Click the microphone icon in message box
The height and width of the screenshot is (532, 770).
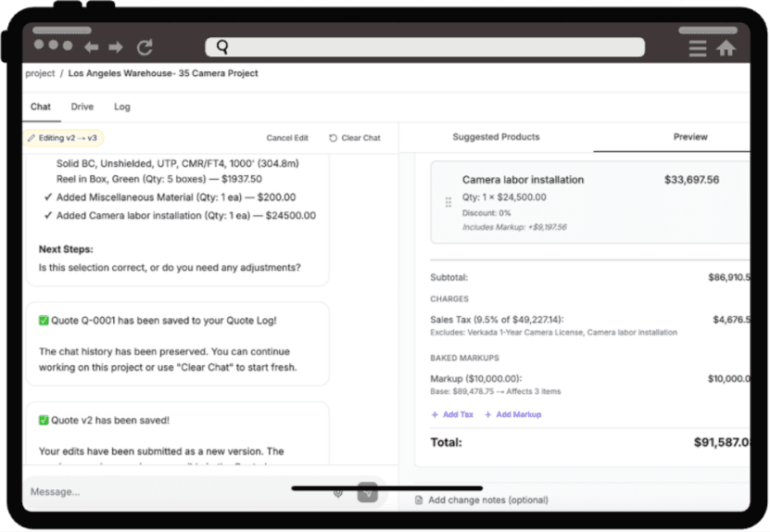tap(338, 492)
